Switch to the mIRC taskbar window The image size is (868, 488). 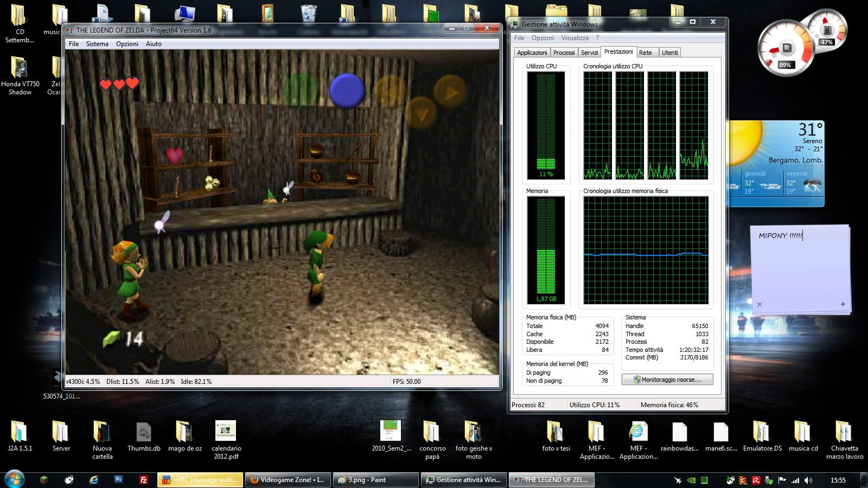200,480
